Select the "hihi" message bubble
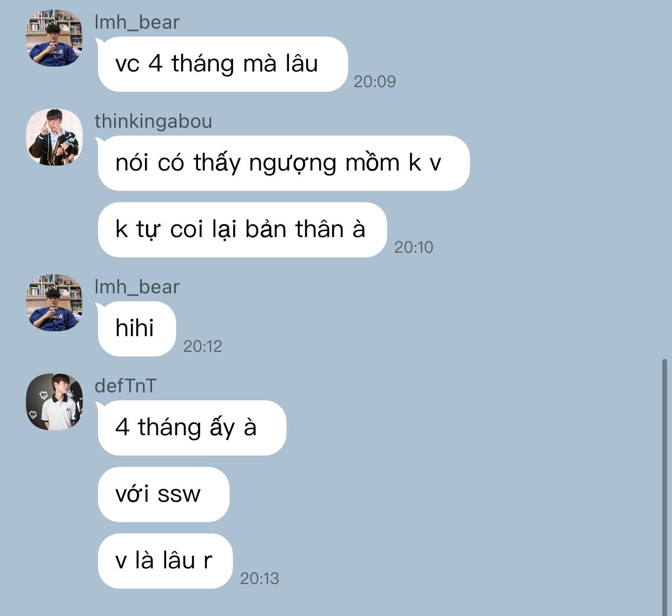 tap(137, 329)
